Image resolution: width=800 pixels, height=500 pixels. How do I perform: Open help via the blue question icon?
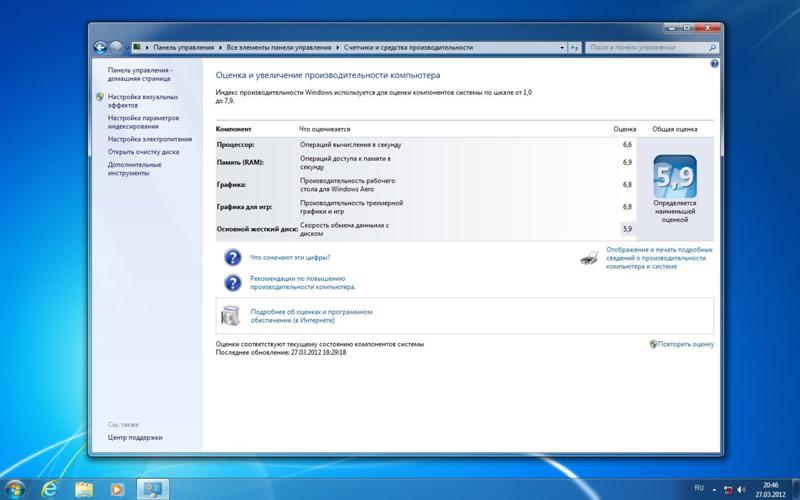point(714,64)
